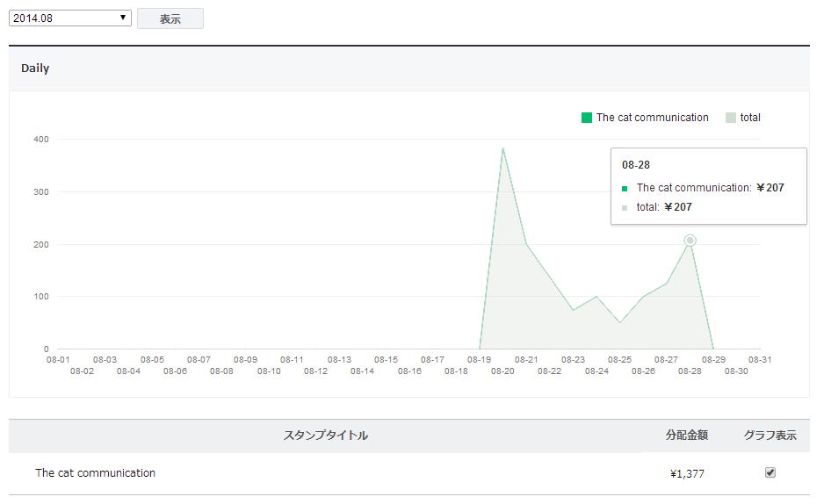Click the グラフ表示 column header
The image size is (824, 504).
[770, 436]
